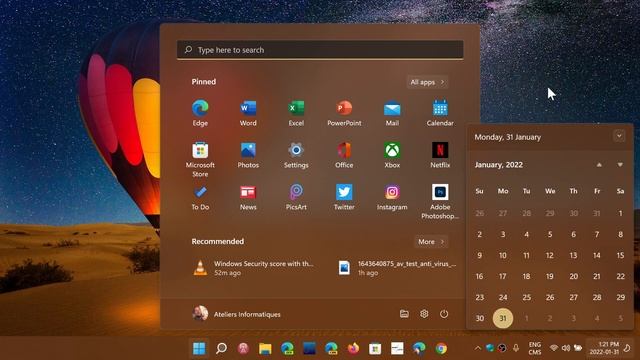
Task: Select January 22 in the calendar
Action: pyautogui.click(x=620, y=276)
